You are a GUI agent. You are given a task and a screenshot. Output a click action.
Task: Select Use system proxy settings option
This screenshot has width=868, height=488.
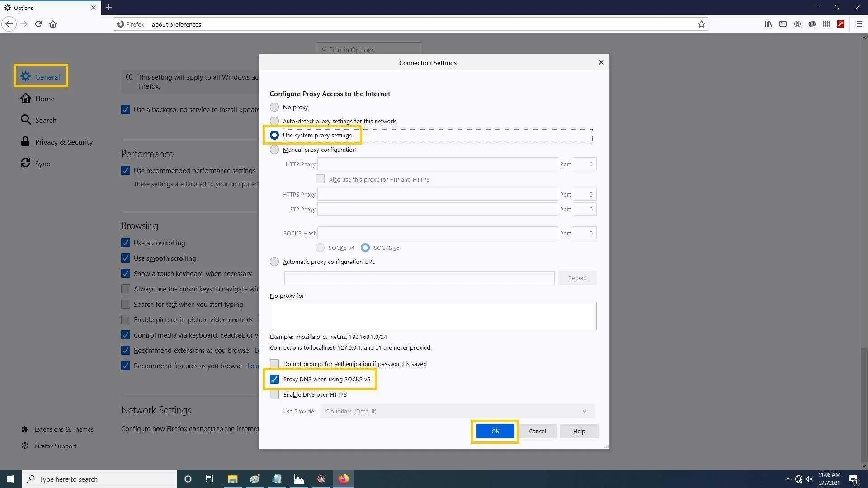click(x=274, y=135)
